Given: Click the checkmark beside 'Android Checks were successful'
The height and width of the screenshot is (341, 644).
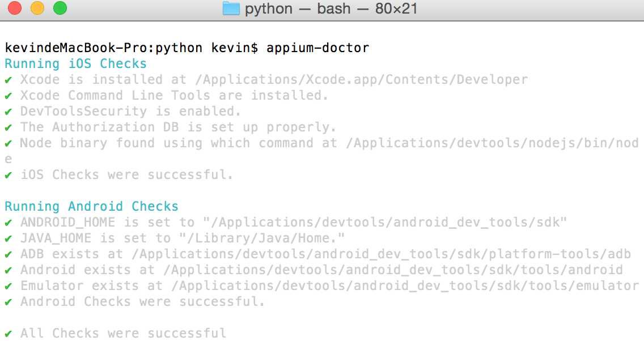Looking at the screenshot, I should pos(8,302).
